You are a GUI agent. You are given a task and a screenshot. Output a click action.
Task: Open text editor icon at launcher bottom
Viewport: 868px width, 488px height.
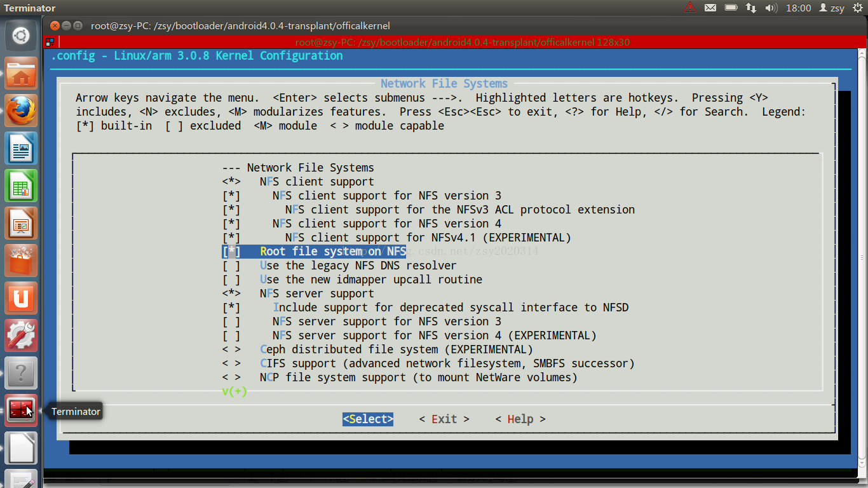point(21,479)
